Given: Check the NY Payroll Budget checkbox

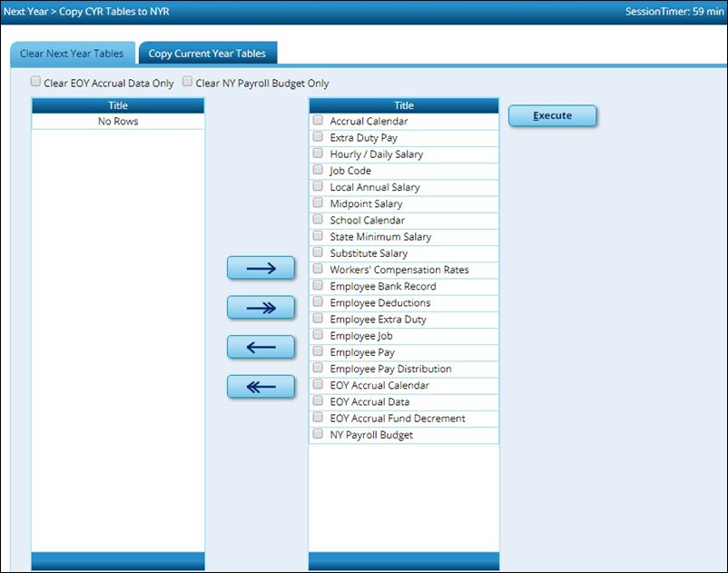Looking at the screenshot, I should pos(319,434).
